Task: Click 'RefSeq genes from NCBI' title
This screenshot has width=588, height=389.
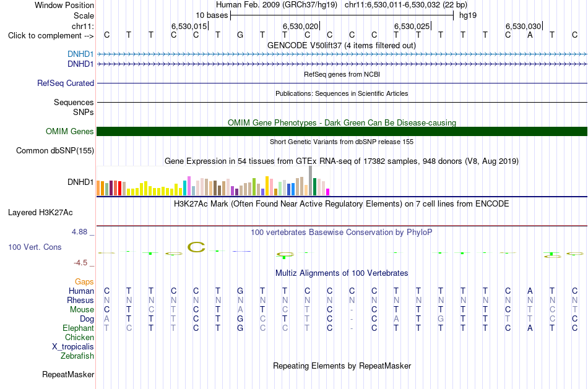Action: 342,74
